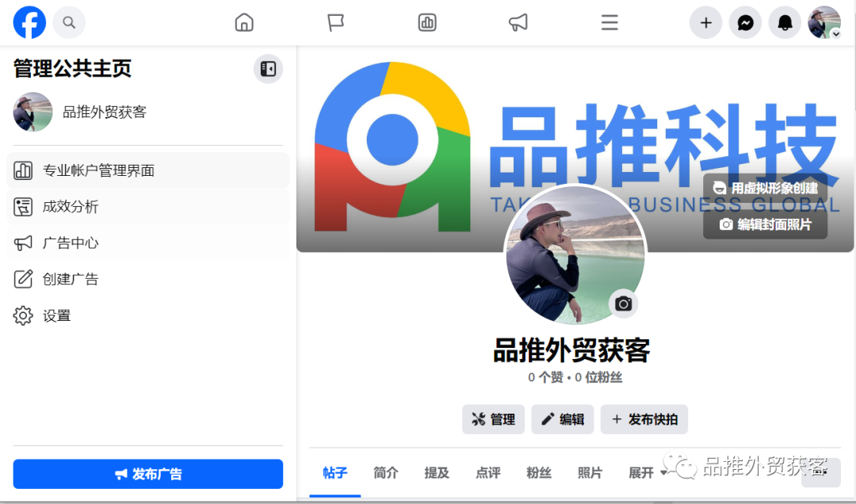Select the 帖子 tab

(x=334, y=473)
